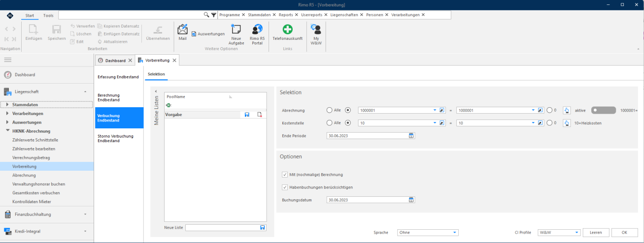Toggle the hamburger sidebar menu

(7, 60)
